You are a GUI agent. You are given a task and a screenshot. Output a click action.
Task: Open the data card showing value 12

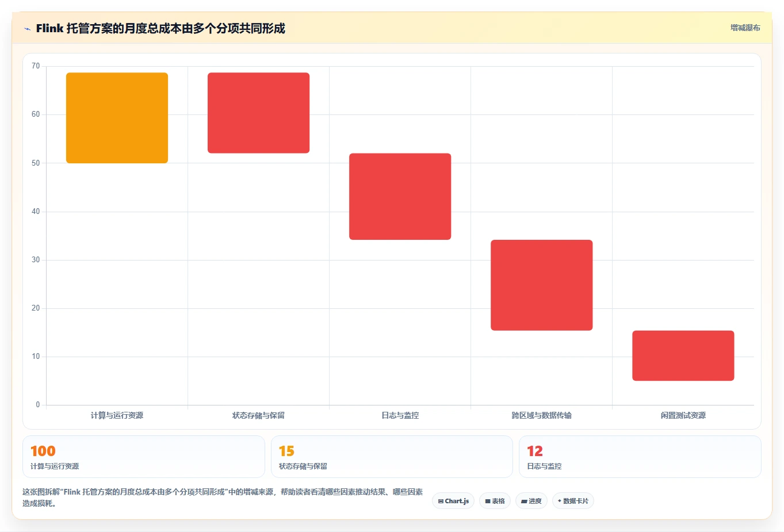(x=640, y=457)
